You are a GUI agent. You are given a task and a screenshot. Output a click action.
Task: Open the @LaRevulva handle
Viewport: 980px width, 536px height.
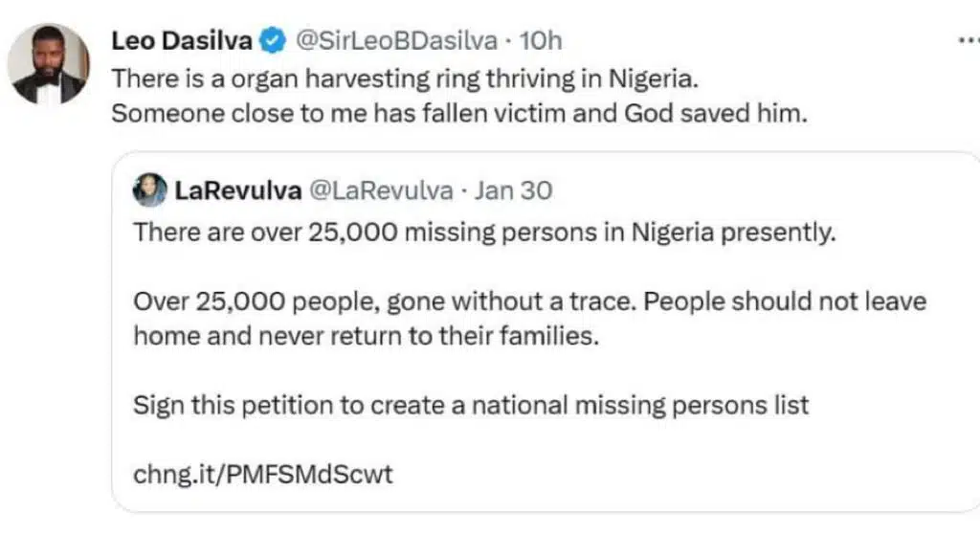point(381,190)
